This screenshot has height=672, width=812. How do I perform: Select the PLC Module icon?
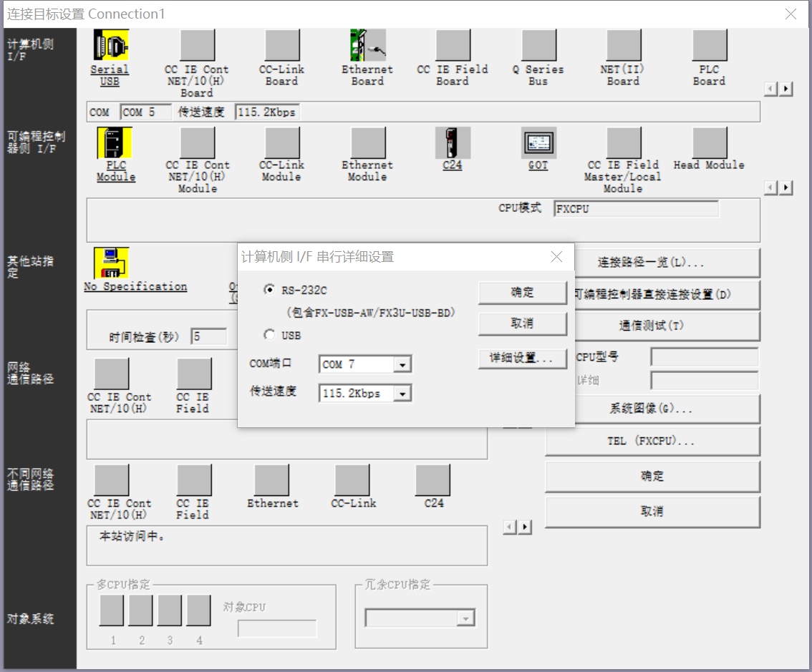[x=115, y=142]
